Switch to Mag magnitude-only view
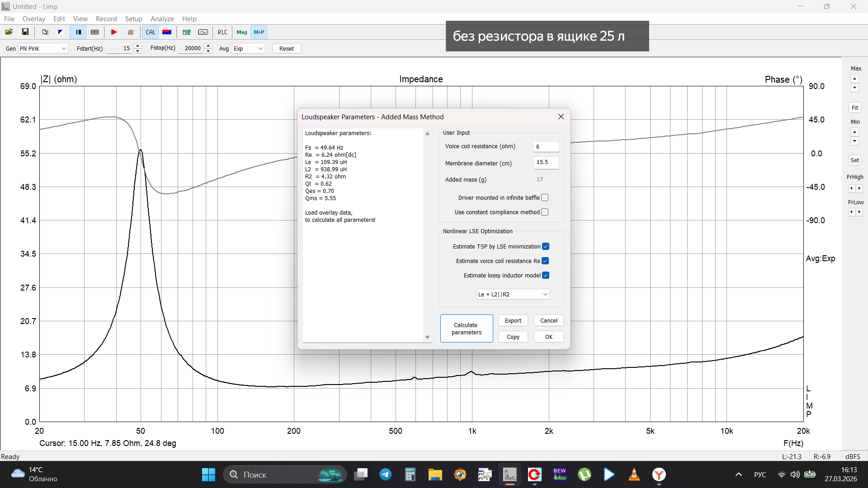 241,32
